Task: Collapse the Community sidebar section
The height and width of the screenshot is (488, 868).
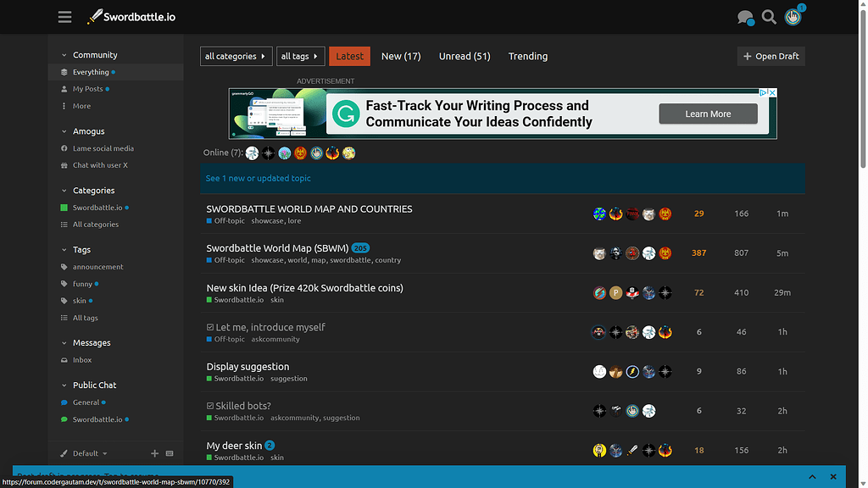Action: (x=64, y=55)
